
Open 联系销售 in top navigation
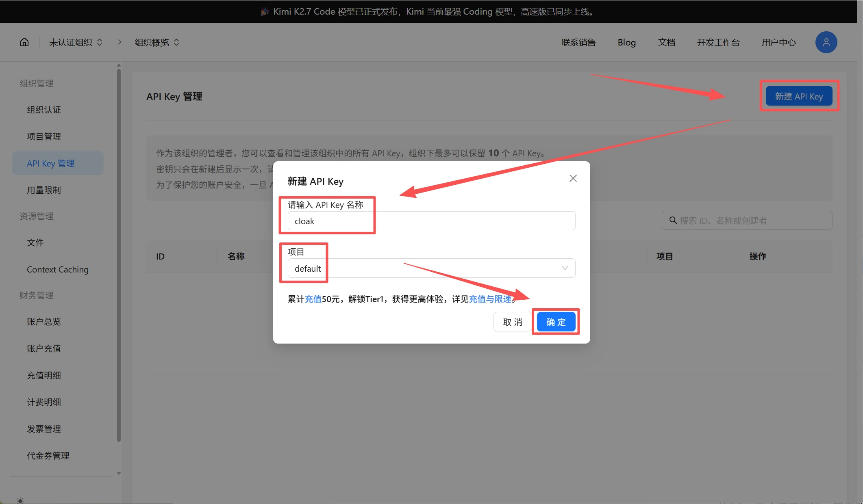point(578,42)
